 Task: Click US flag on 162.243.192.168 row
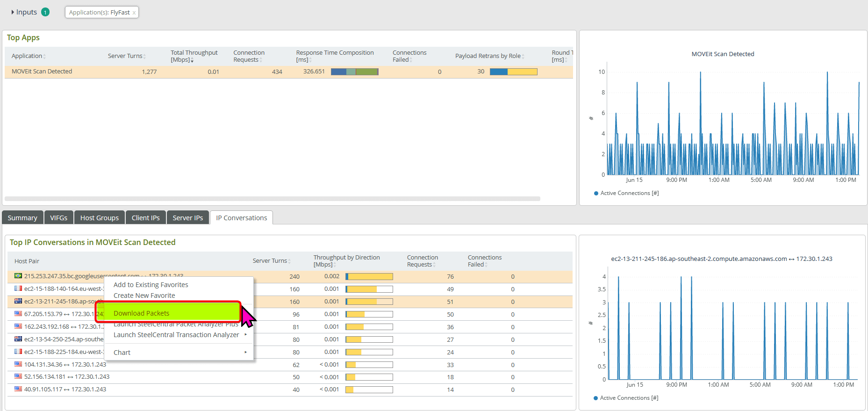pos(18,326)
